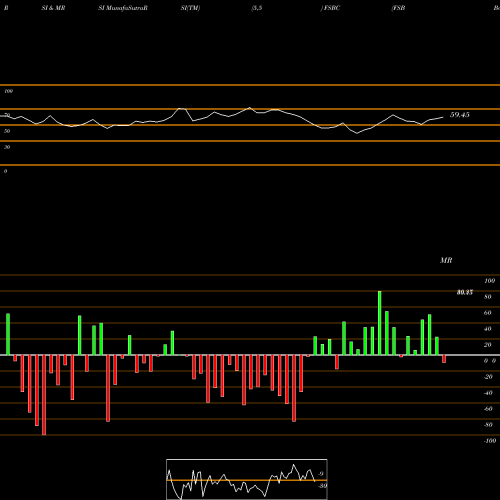Click the ') FSBC' header text

(x=330, y=8)
